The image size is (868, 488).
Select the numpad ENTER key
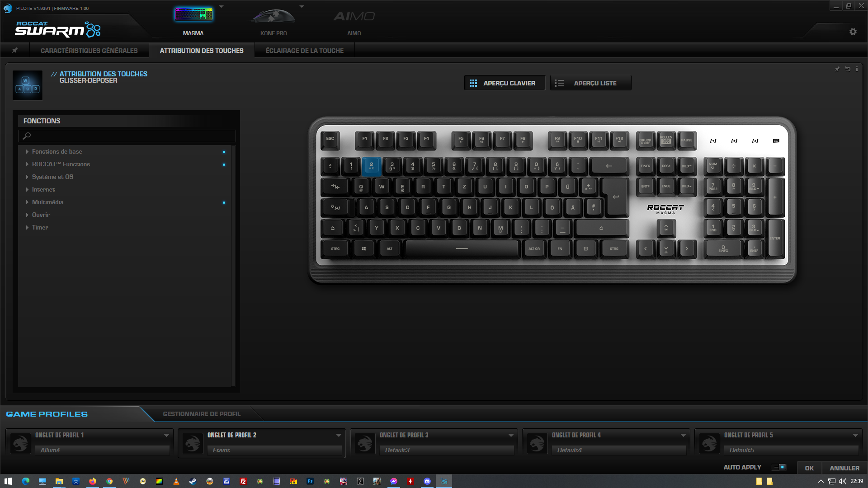click(775, 238)
